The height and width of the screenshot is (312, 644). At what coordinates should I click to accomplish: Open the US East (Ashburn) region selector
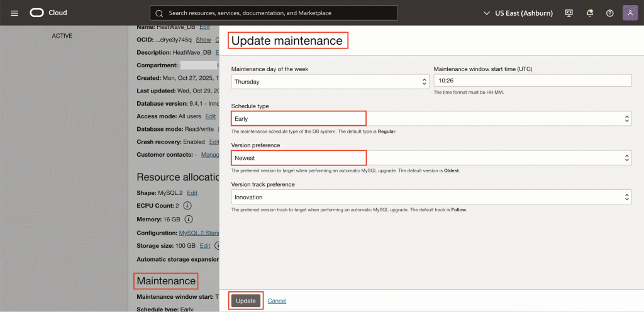(x=518, y=13)
